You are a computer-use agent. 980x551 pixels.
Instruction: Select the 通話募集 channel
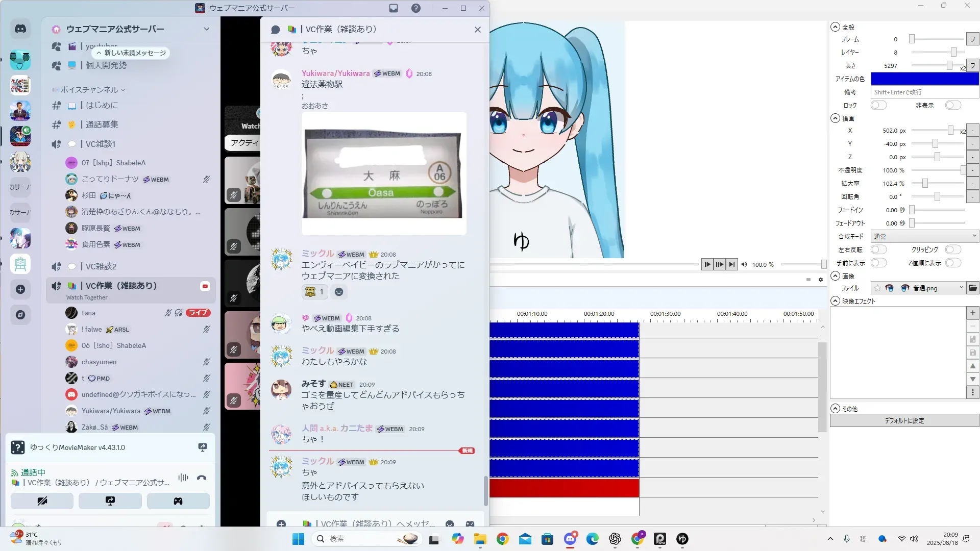click(102, 124)
